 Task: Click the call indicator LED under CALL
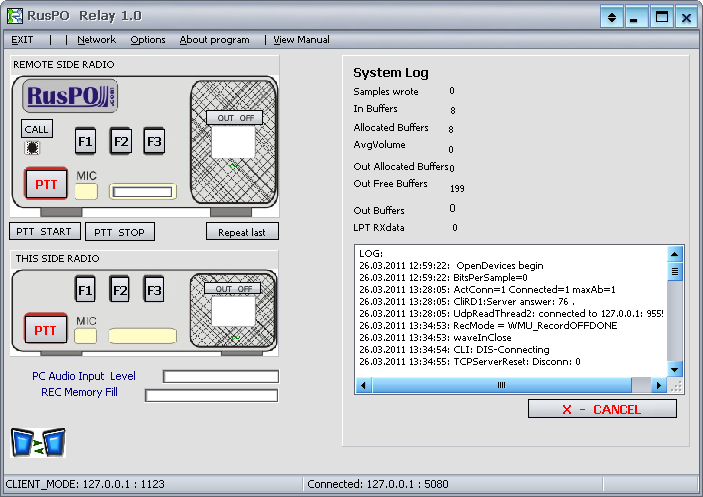click(32, 148)
